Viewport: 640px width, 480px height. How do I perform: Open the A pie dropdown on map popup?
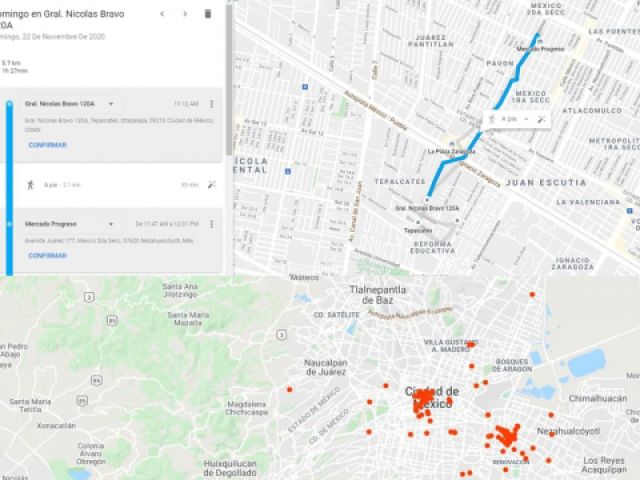524,119
